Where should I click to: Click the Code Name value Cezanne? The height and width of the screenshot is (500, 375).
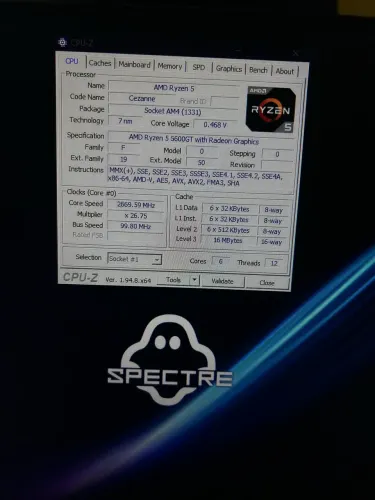(x=142, y=99)
